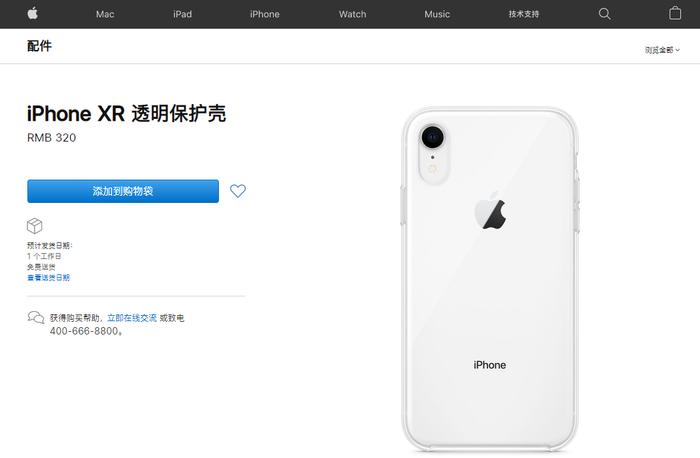Click the chat bubbles help icon
This screenshot has height=458, width=700.
click(x=36, y=318)
